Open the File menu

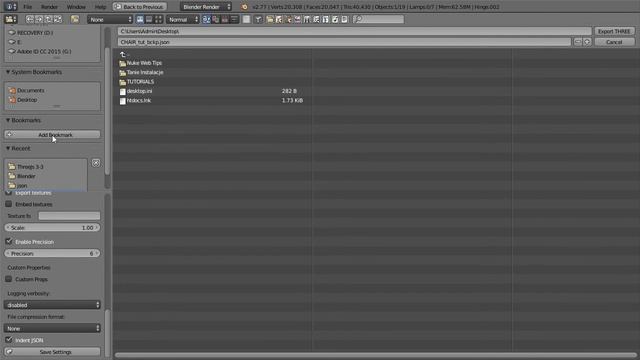[27, 7]
